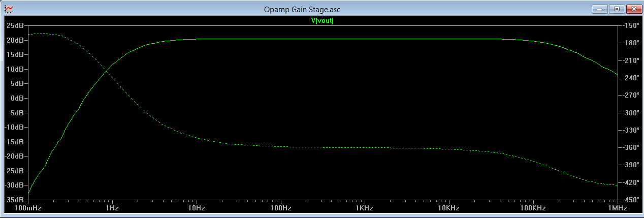The width and height of the screenshot is (644, 218).
Task: Click the 20dB magnitude axis label
Action: click(15, 40)
